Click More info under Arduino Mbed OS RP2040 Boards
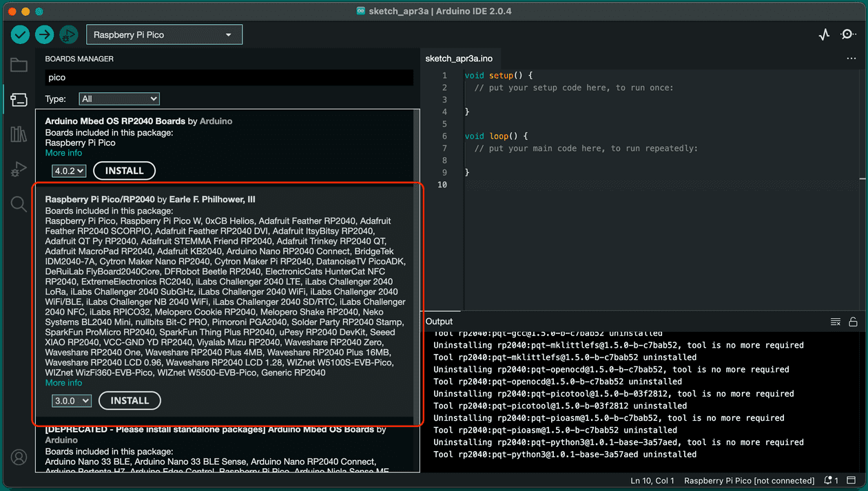The width and height of the screenshot is (868, 491). tap(63, 152)
